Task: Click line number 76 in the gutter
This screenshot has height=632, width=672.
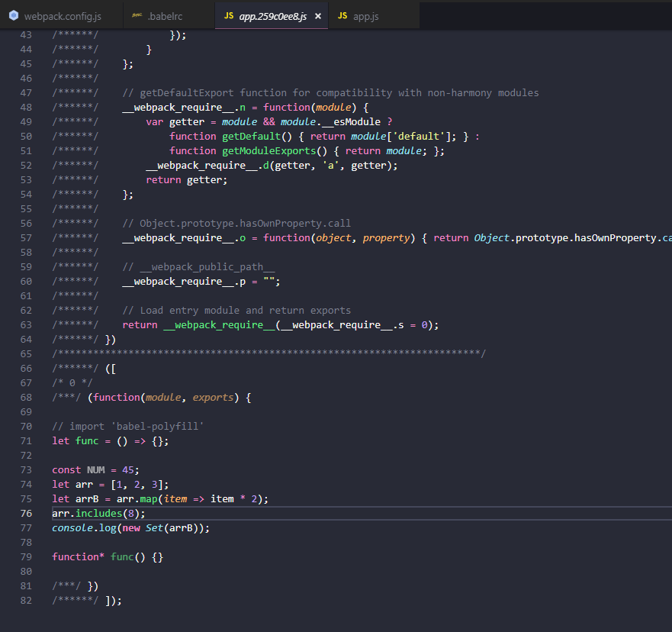Action: tap(26, 513)
